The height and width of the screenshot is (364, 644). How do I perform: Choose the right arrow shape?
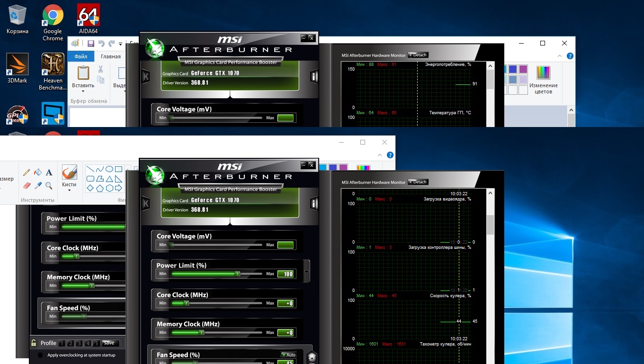pos(118,188)
